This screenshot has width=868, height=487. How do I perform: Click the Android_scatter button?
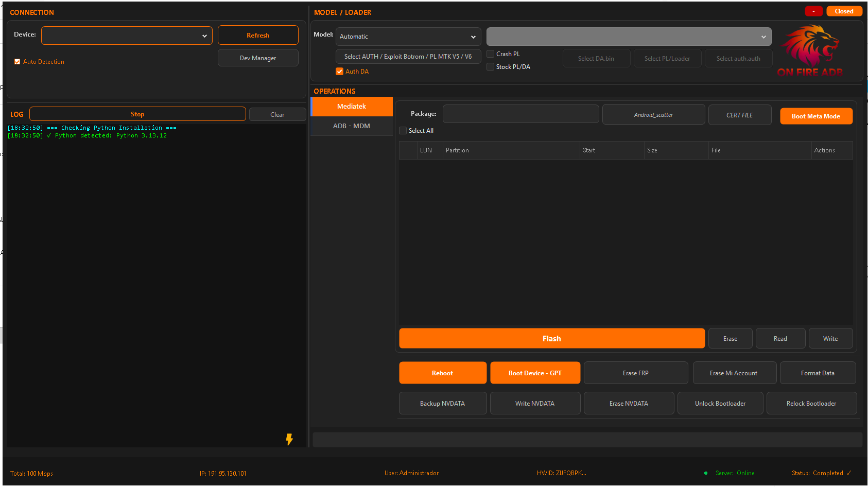point(653,115)
